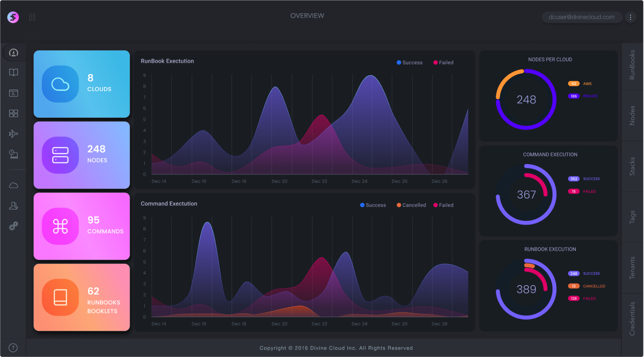Click the terminal command prompt sidebar icon
Screen dimensions: 644x357
click(13, 93)
